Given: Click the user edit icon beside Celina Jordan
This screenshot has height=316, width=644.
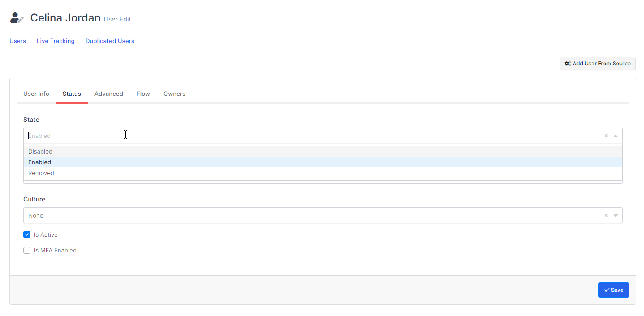Looking at the screenshot, I should pyautogui.click(x=17, y=18).
